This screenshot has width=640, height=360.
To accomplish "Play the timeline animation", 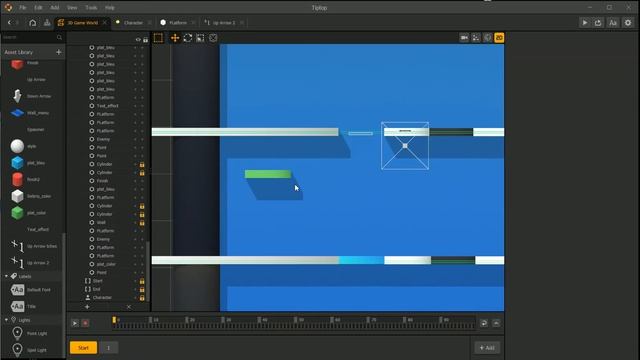I will [x=75, y=323].
